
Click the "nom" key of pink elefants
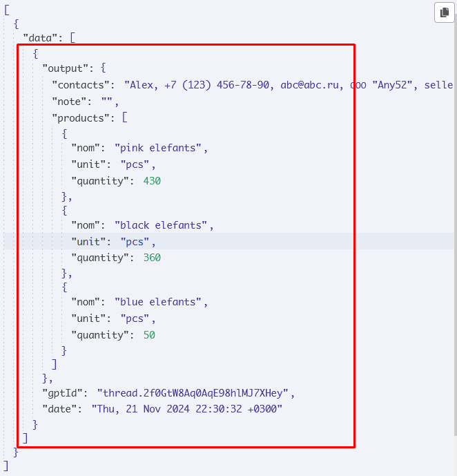[86, 148]
